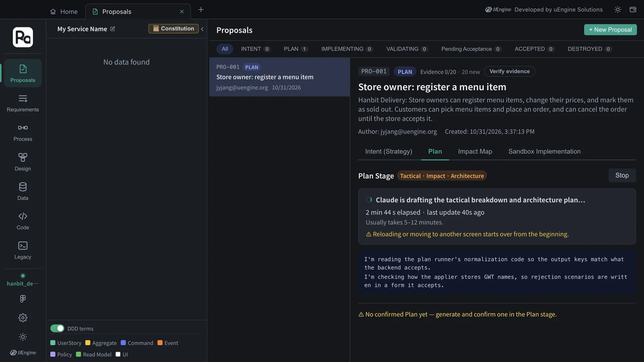Select the PRO-001 proposal list item

[279, 77]
